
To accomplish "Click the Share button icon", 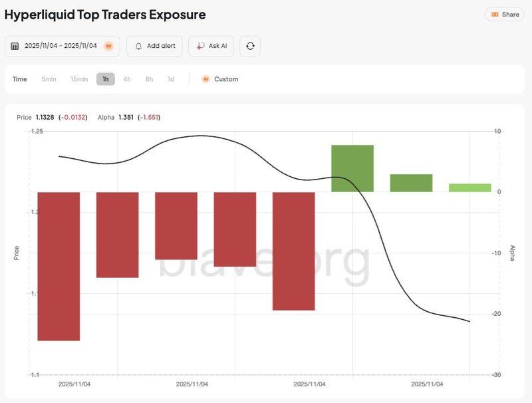I will (495, 15).
